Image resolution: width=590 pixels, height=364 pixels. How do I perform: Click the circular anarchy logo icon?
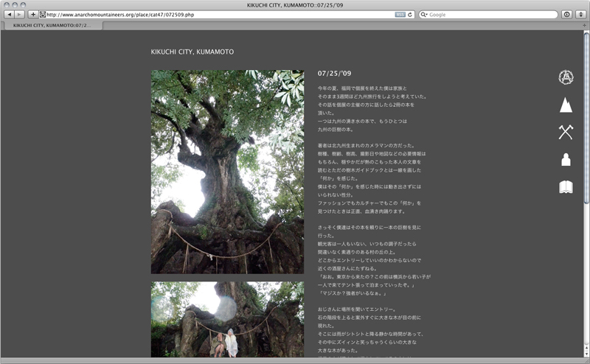[566, 77]
